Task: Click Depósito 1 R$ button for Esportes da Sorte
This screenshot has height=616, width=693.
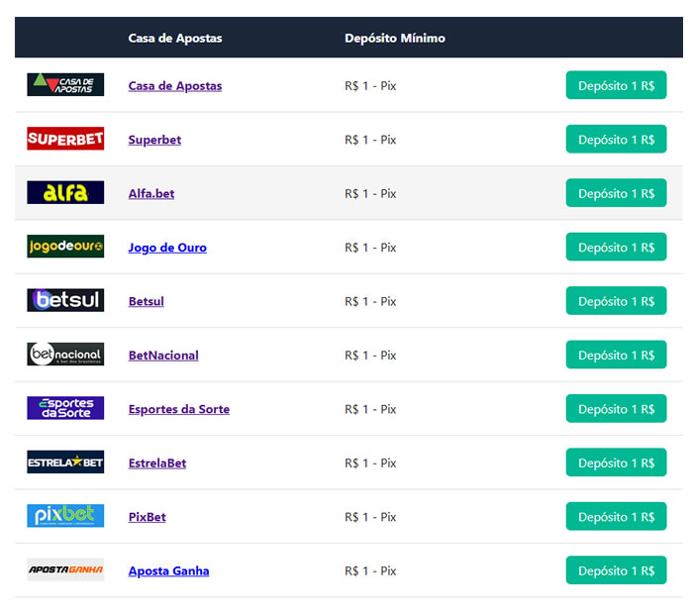Action: [616, 409]
